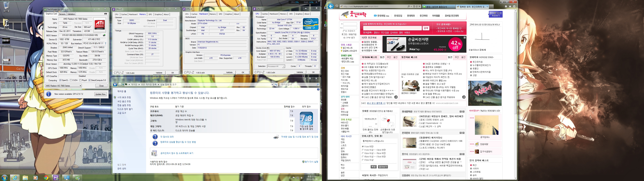Expand the control panel address bar dropdown
The height and width of the screenshot is (181, 644).
(272, 84)
